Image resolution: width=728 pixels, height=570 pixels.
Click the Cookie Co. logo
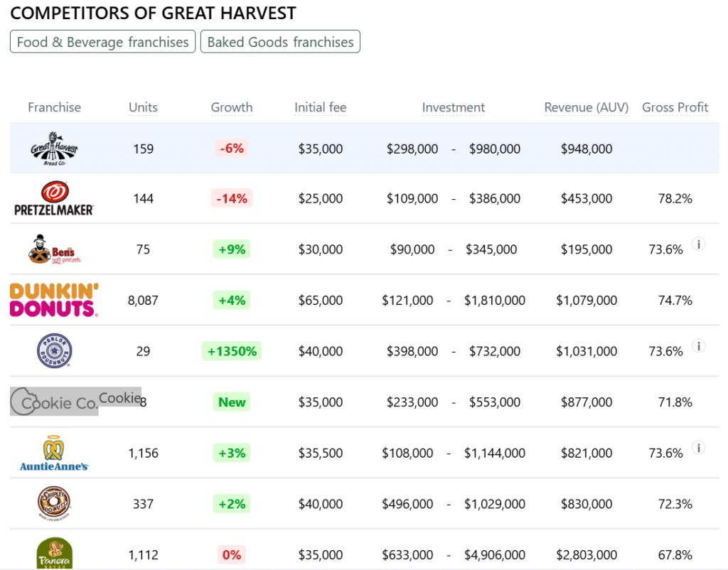pyautogui.click(x=54, y=402)
